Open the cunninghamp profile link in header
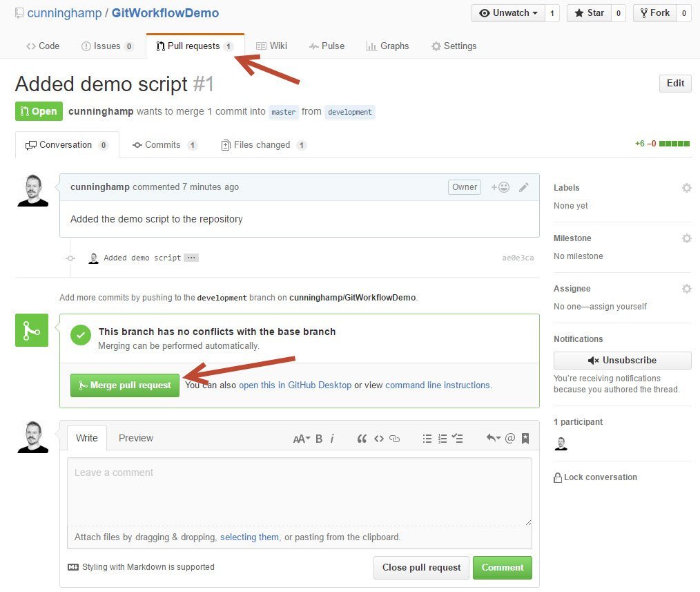The width and height of the screenshot is (700, 592). coord(64,13)
